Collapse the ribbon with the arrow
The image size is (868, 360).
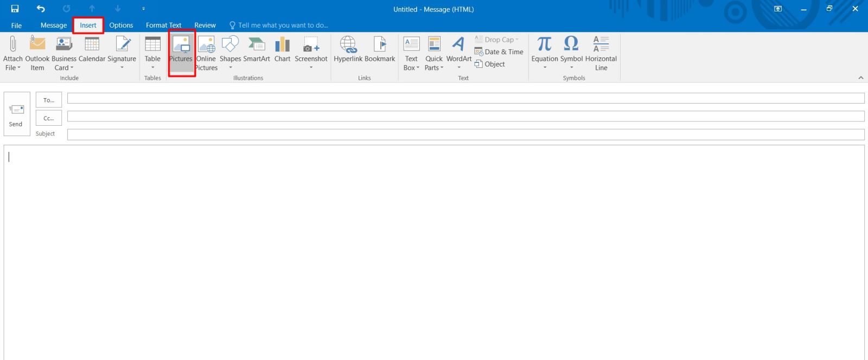pyautogui.click(x=860, y=78)
